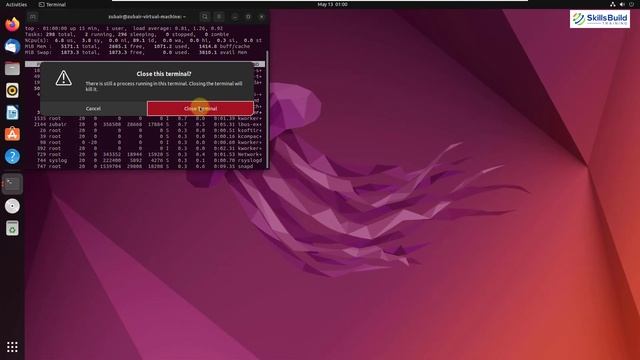
Task: Launch Rhythmbox music player
Action: point(12,90)
